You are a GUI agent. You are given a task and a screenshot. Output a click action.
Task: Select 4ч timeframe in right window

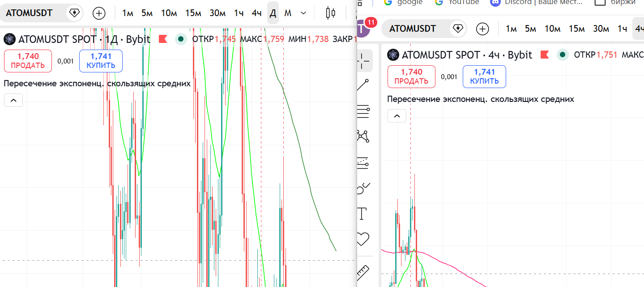638,29
